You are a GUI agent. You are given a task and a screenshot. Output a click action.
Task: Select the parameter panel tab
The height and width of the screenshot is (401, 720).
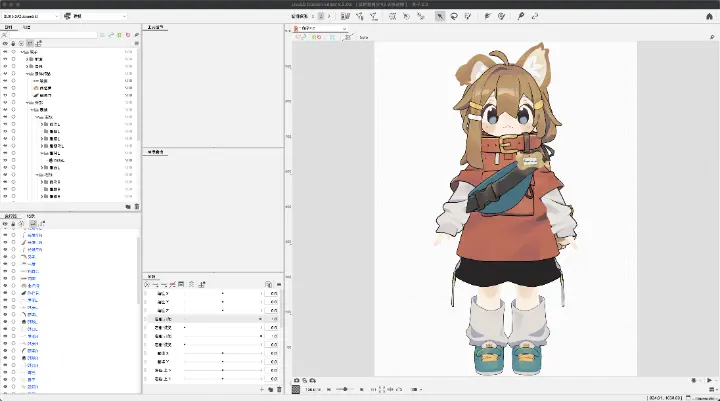(x=152, y=276)
